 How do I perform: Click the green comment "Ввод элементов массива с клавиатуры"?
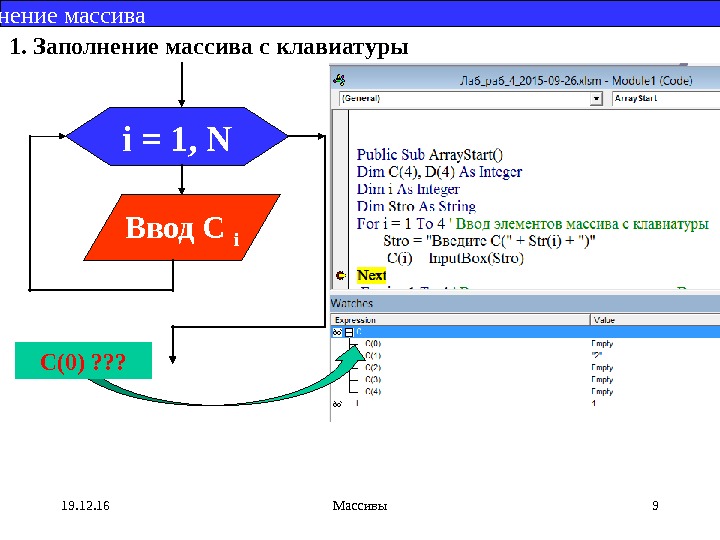coord(582,224)
